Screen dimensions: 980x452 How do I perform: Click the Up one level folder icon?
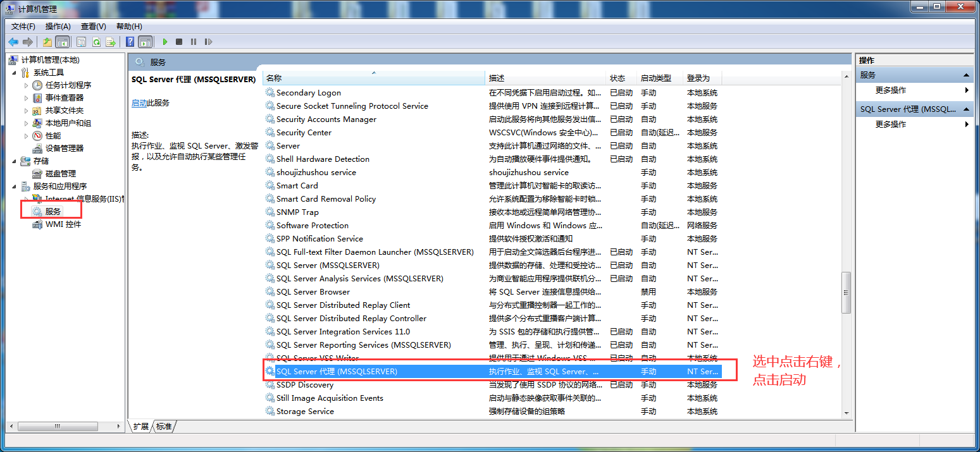(x=47, y=42)
